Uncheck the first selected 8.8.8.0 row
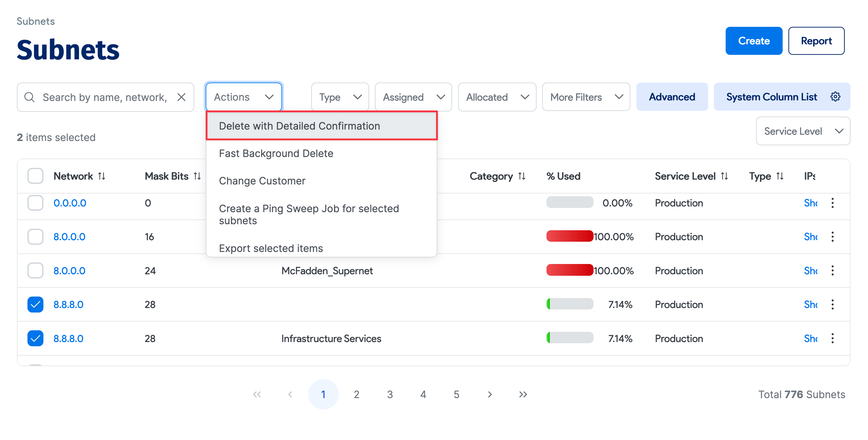 pyautogui.click(x=35, y=304)
